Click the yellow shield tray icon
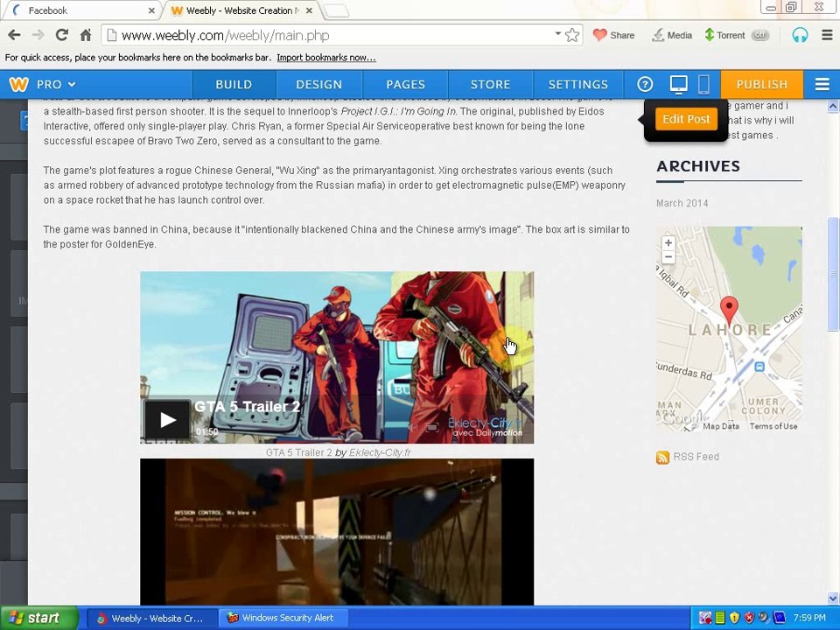Image resolution: width=840 pixels, height=630 pixels. click(x=734, y=618)
